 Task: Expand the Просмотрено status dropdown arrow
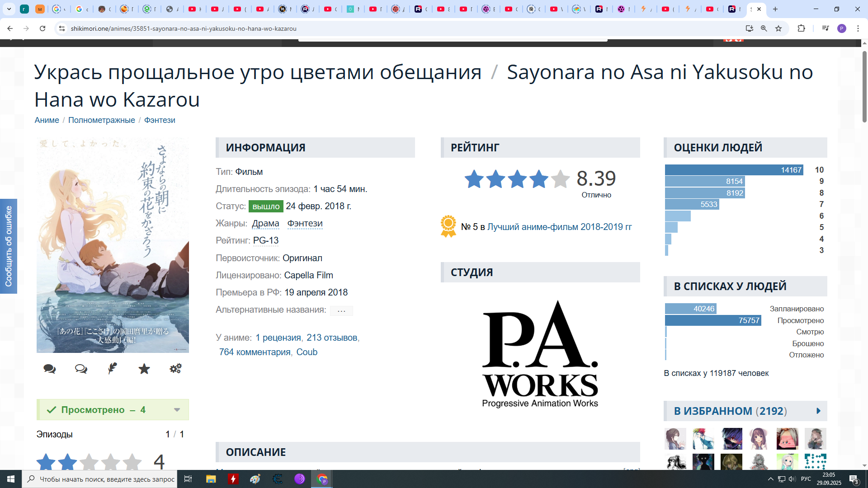177,410
